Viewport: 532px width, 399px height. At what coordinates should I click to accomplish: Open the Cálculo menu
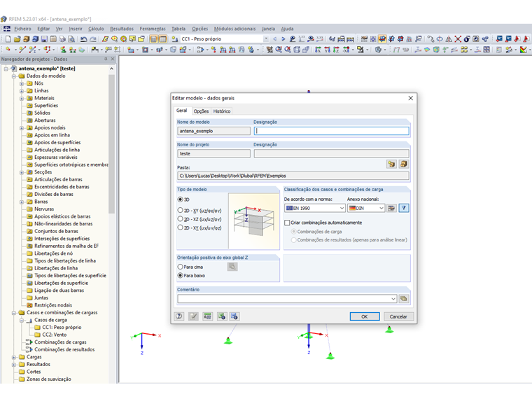coord(96,29)
